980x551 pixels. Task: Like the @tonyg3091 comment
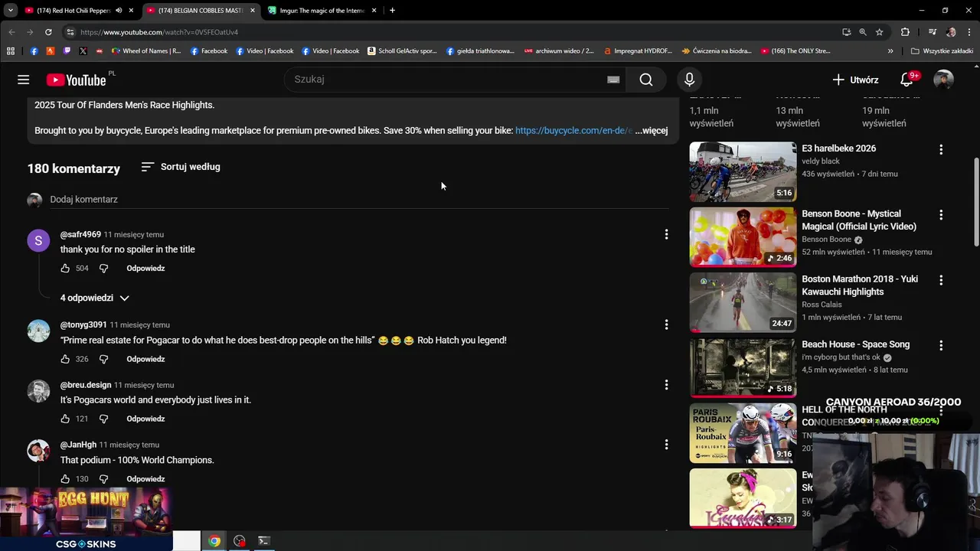65,359
